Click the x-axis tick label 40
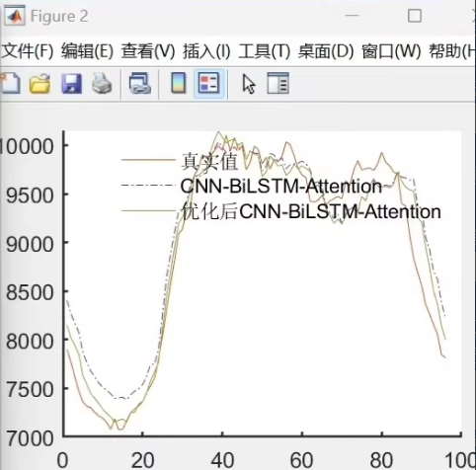Screen dimensions: 476x470 222,460
